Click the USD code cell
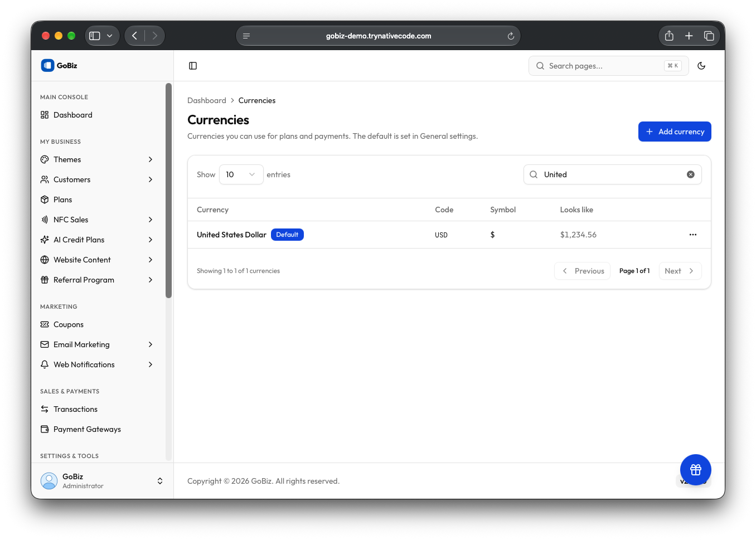 pyautogui.click(x=441, y=235)
